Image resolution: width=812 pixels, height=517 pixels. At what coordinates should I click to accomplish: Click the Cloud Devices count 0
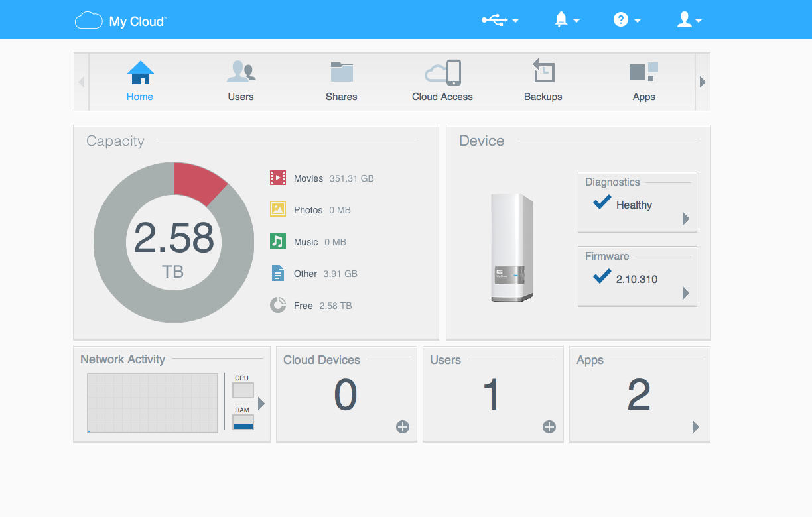[346, 395]
